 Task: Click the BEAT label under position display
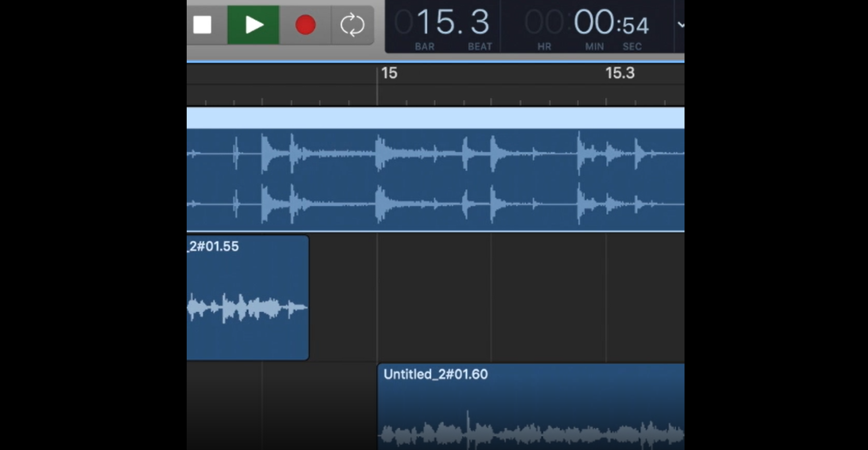tap(480, 47)
